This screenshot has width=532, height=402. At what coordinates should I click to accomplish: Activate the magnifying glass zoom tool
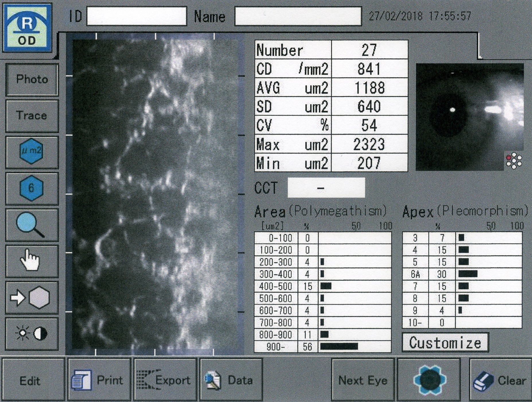coord(32,225)
